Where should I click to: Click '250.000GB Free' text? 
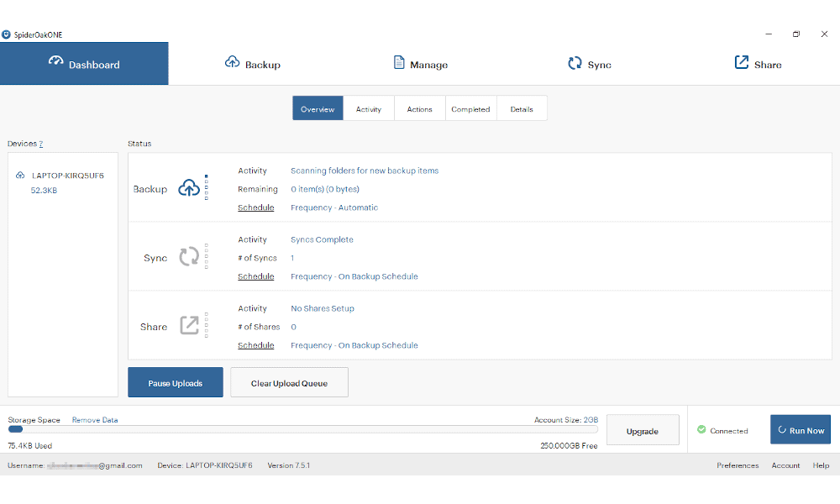tap(569, 445)
